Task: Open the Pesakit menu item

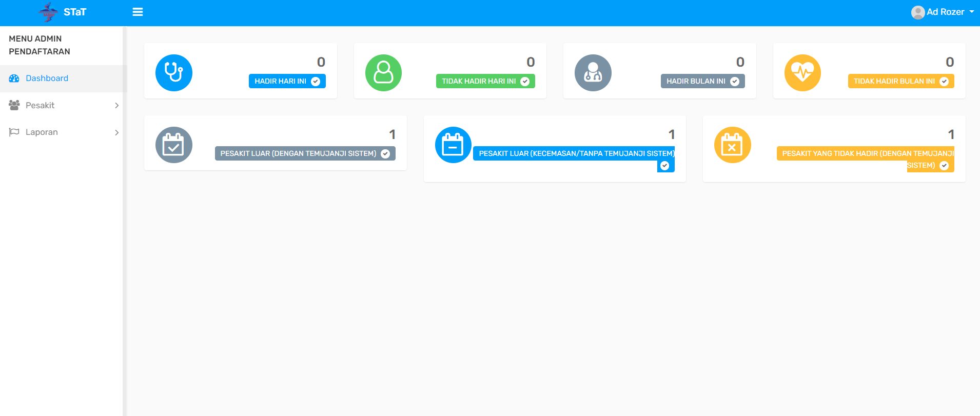Action: (40, 106)
